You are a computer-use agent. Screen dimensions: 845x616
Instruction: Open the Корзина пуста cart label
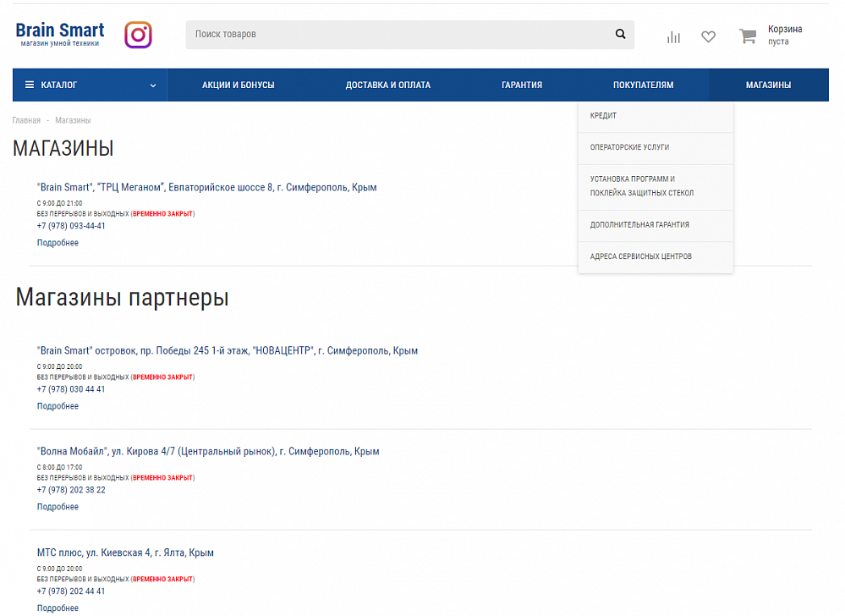[x=785, y=35]
